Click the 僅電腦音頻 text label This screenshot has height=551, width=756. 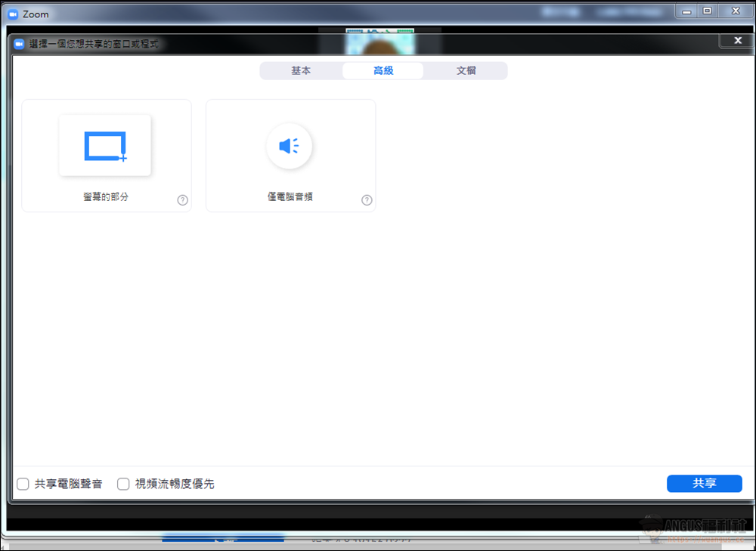tap(290, 197)
